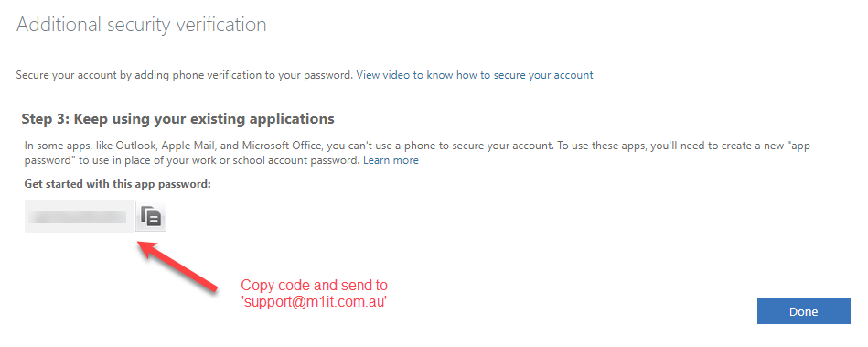Select the blurred app password field
This screenshot has width=868, height=347.
tap(79, 216)
